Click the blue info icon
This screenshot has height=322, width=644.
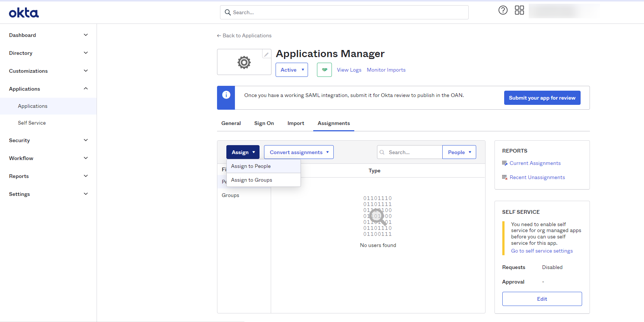coord(226,95)
